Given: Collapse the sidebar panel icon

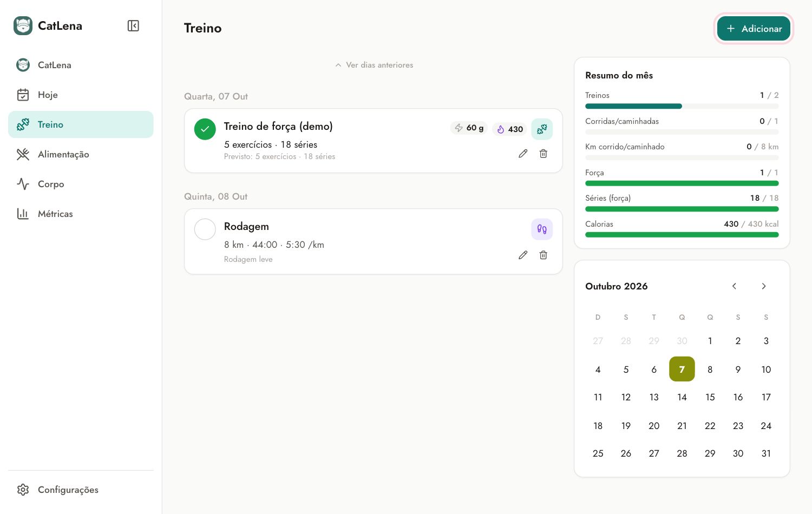Looking at the screenshot, I should click(x=133, y=26).
